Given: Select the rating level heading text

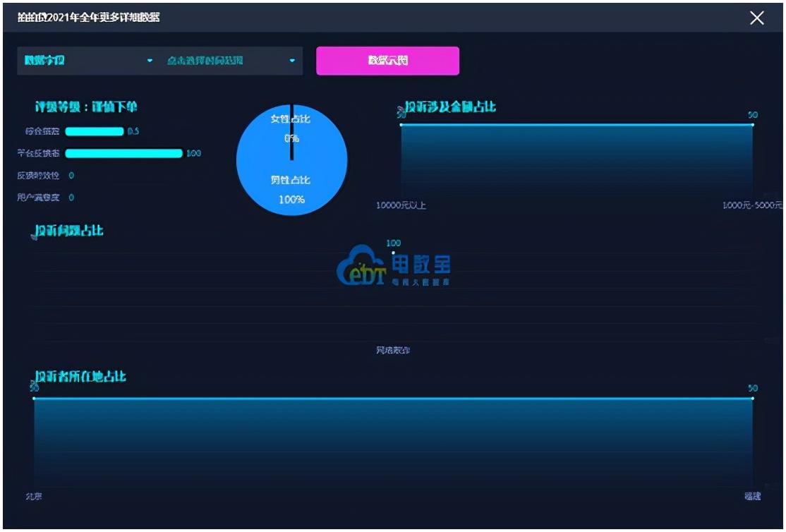Looking at the screenshot, I should [x=85, y=107].
